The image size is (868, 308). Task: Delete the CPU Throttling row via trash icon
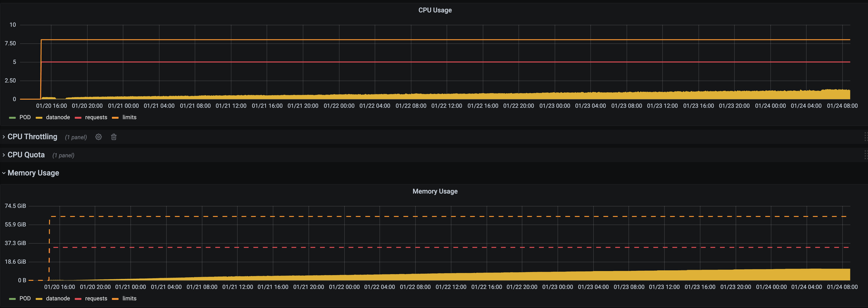coord(114,137)
